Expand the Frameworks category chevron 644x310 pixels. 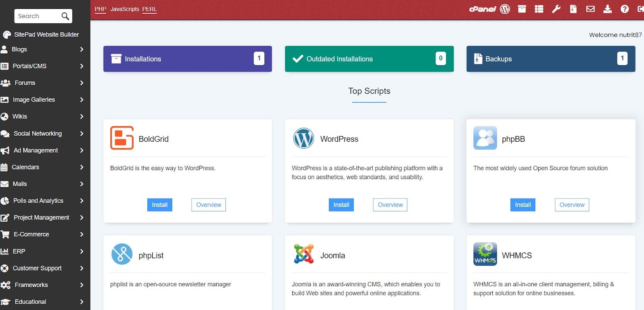click(x=82, y=285)
